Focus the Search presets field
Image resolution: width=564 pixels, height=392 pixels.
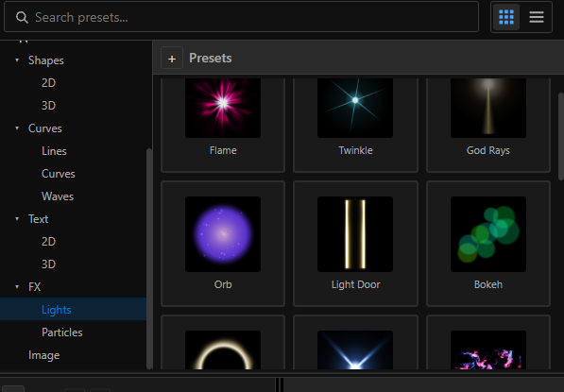point(241,17)
